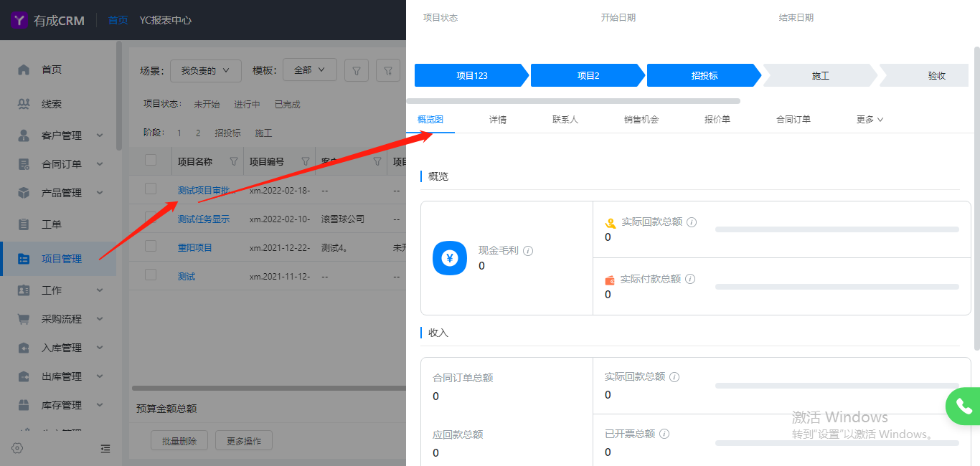980x466 pixels.
Task: Click info icon next to 已开票总额
Action: pos(664,434)
